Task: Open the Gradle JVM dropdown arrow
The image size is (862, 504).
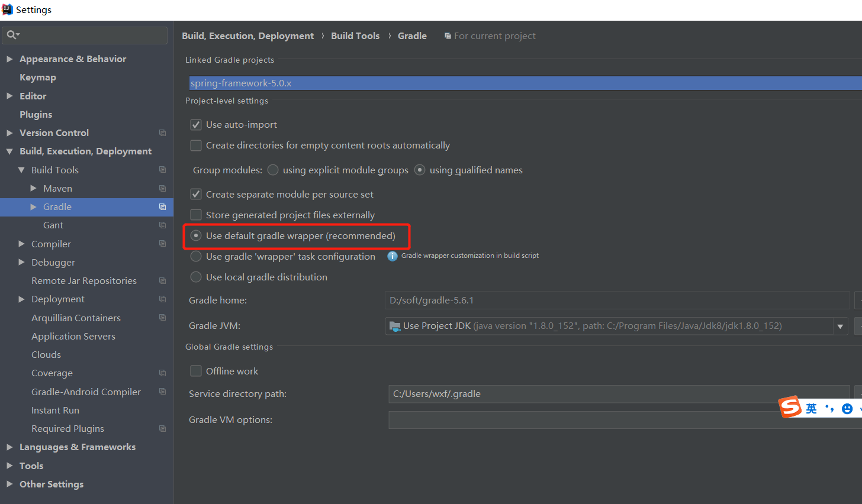Action: (x=840, y=327)
